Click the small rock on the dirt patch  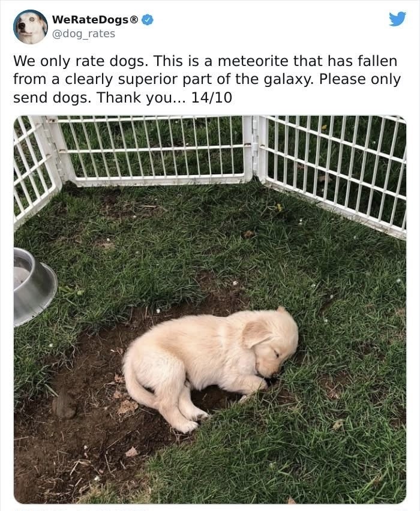point(64,407)
